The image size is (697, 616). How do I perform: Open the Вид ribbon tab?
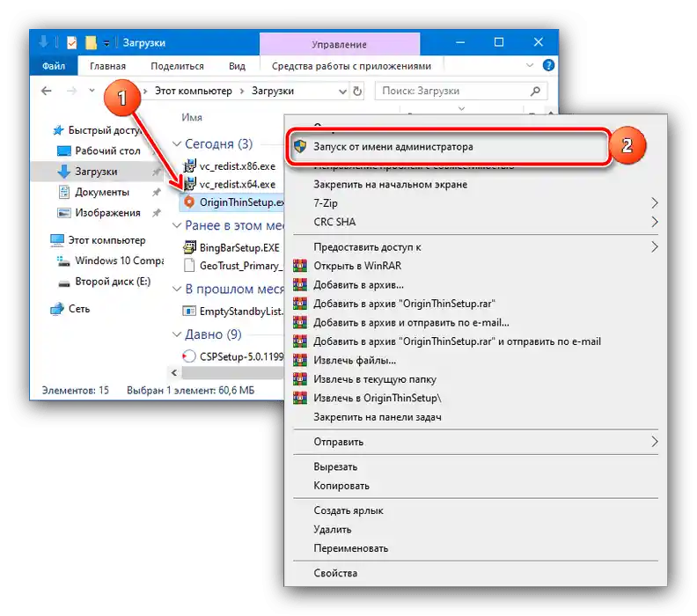click(237, 66)
